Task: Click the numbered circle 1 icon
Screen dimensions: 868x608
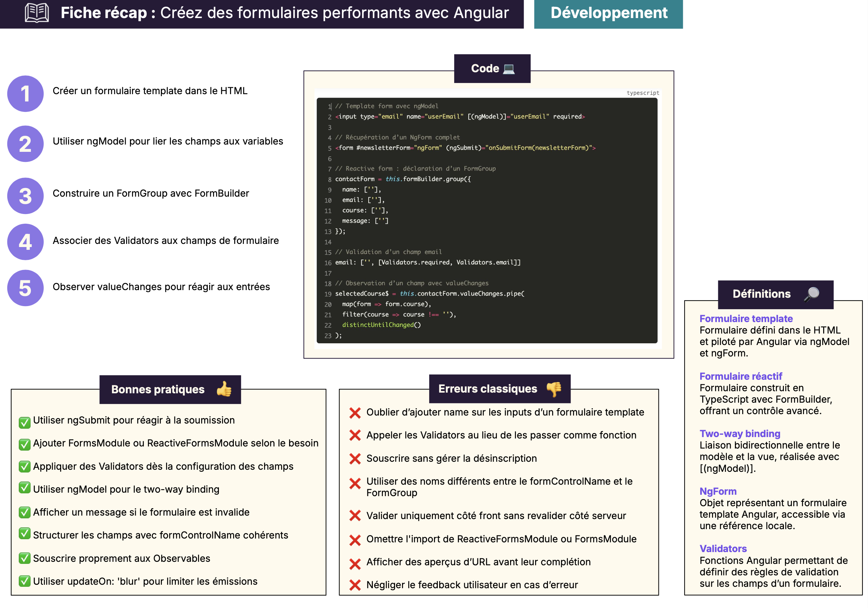Action: [x=25, y=94]
